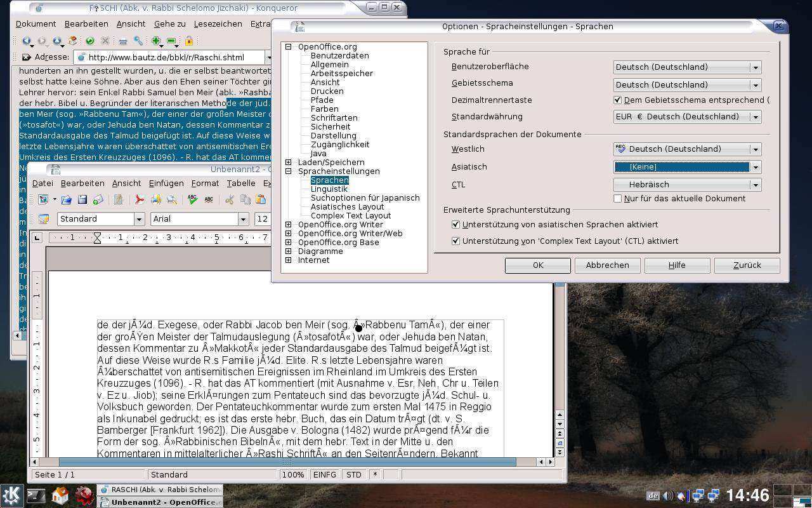Image resolution: width=812 pixels, height=508 pixels.
Task: Click the send document as e-mail icon
Action: [x=98, y=199]
